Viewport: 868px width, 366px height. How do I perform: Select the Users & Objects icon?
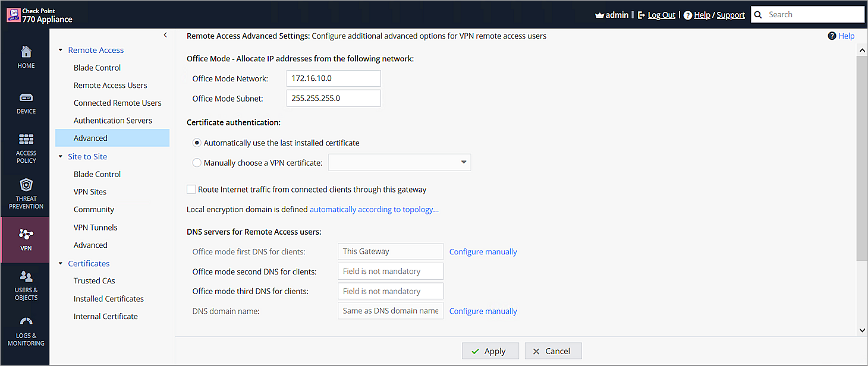[26, 276]
